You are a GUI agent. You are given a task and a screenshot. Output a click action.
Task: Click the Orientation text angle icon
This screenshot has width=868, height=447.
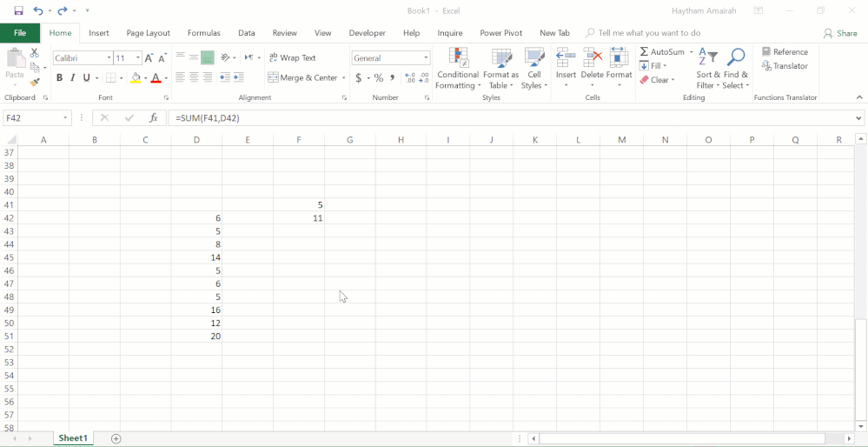[225, 57]
